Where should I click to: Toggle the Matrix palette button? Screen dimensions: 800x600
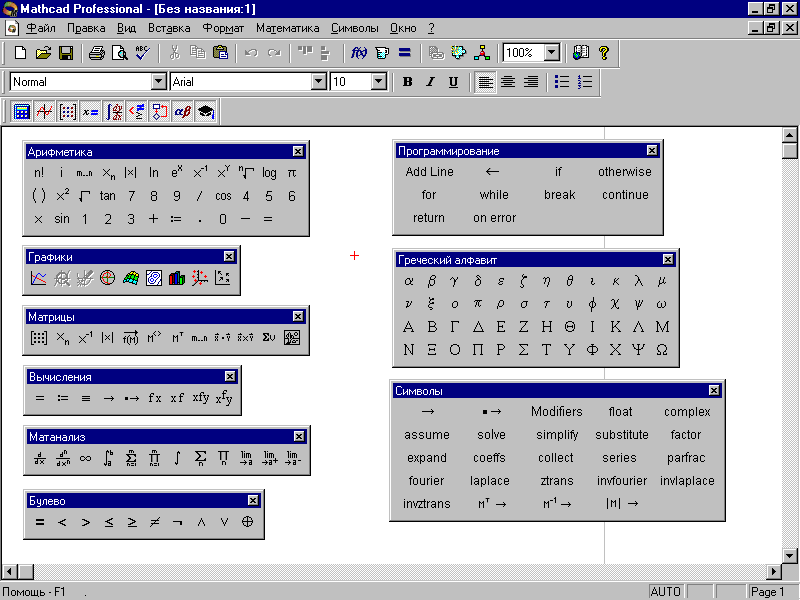click(x=67, y=112)
